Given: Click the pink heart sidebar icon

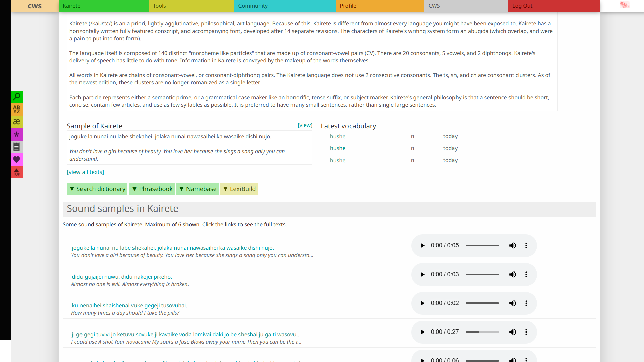Looking at the screenshot, I should coord(17,160).
